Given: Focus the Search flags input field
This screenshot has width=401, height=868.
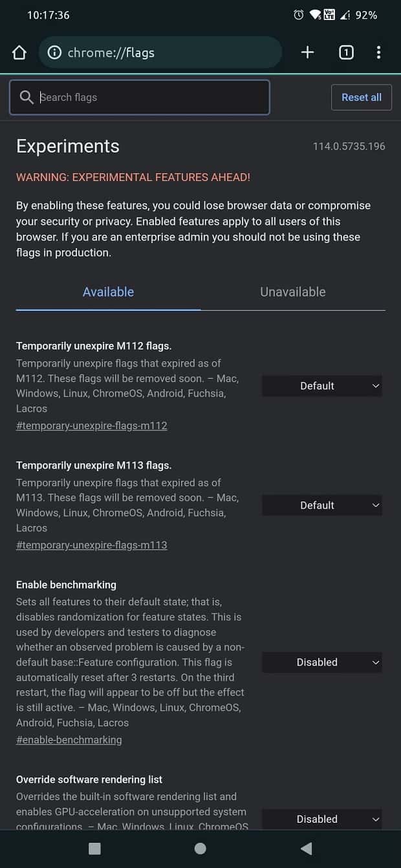Looking at the screenshot, I should (140, 97).
